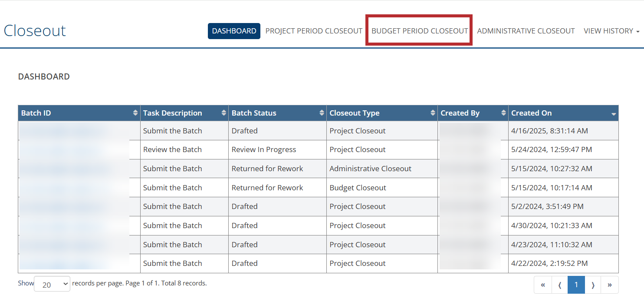The height and width of the screenshot is (305, 644).
Task: Open records per page dropdown
Action: tap(52, 284)
